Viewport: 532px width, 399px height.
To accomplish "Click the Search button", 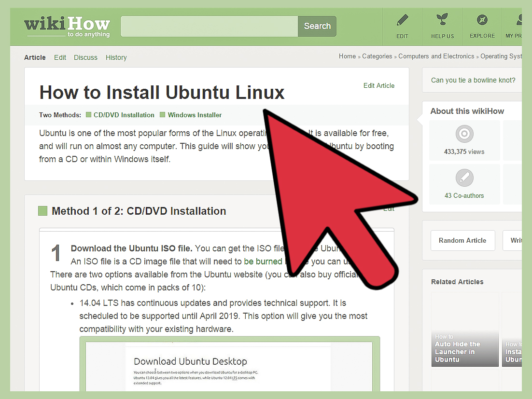I will point(317,26).
